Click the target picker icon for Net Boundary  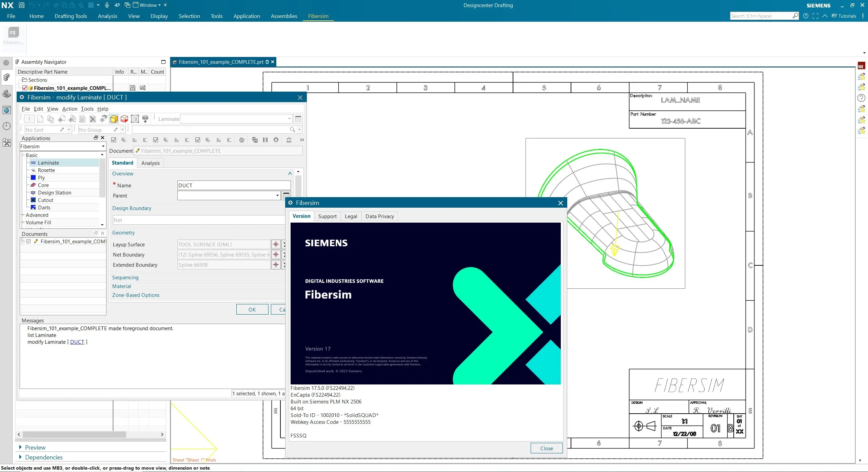[x=276, y=254]
